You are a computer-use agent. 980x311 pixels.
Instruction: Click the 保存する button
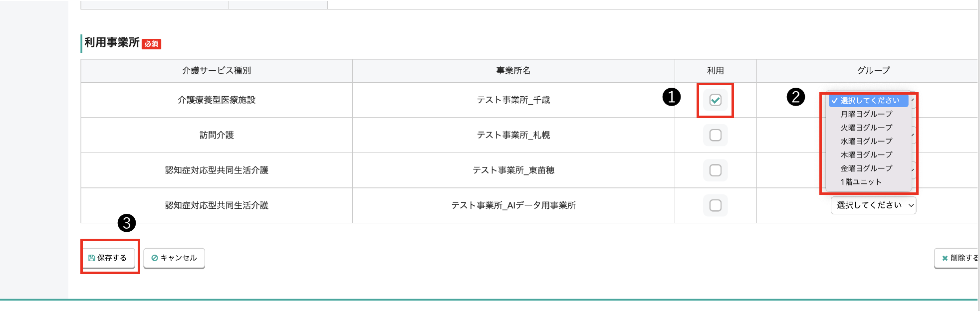109,258
